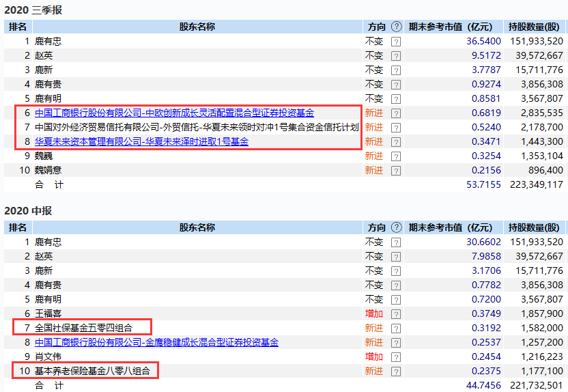
Task: Click help icon in 2020三季报 方向 header
Action: pos(397,27)
